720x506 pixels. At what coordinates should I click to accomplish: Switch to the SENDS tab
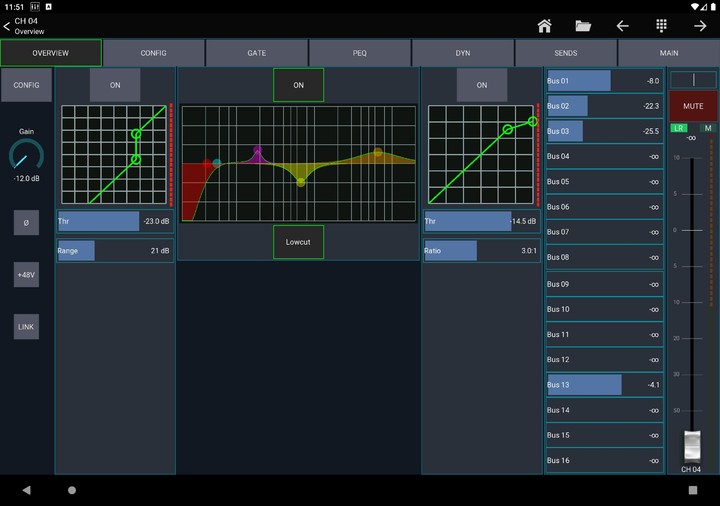[566, 53]
